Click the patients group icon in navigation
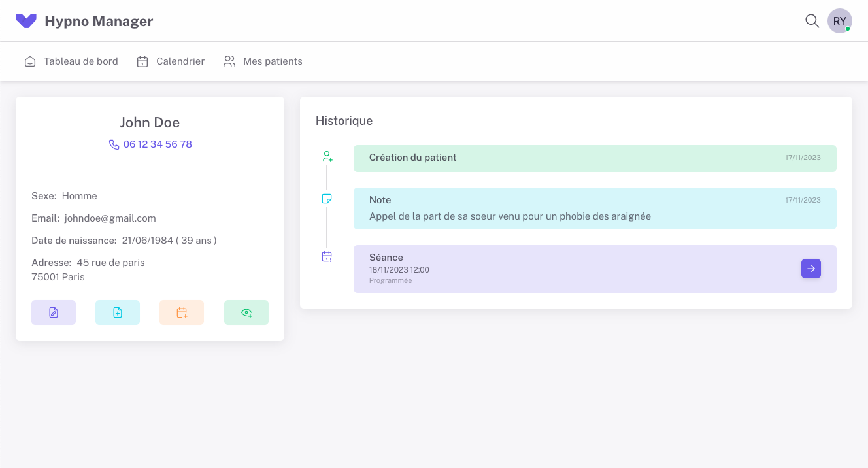Image resolution: width=868 pixels, height=468 pixels. point(229,61)
